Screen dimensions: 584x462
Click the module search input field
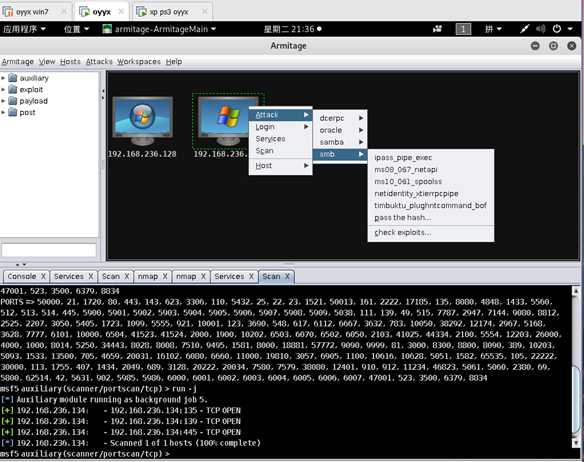point(49,250)
